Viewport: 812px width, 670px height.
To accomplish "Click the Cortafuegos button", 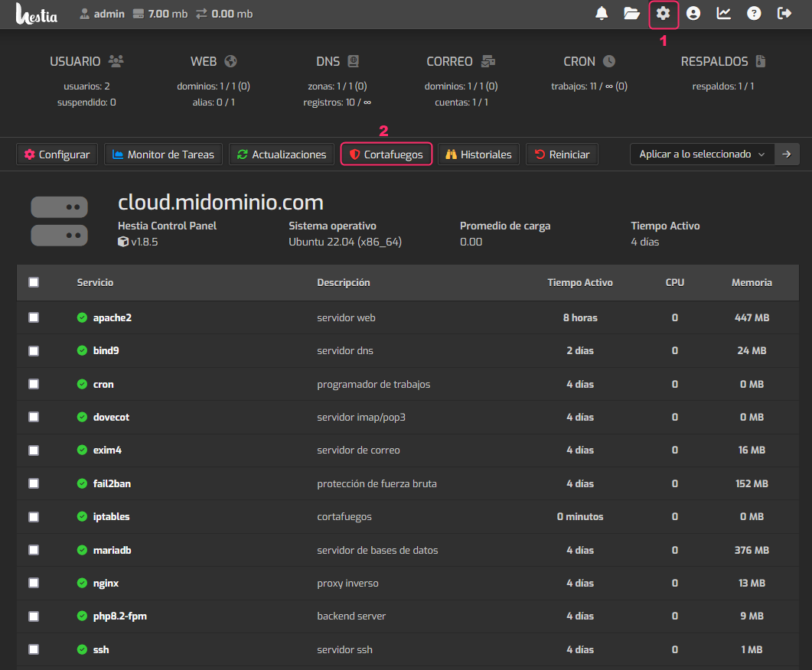I will coord(386,154).
